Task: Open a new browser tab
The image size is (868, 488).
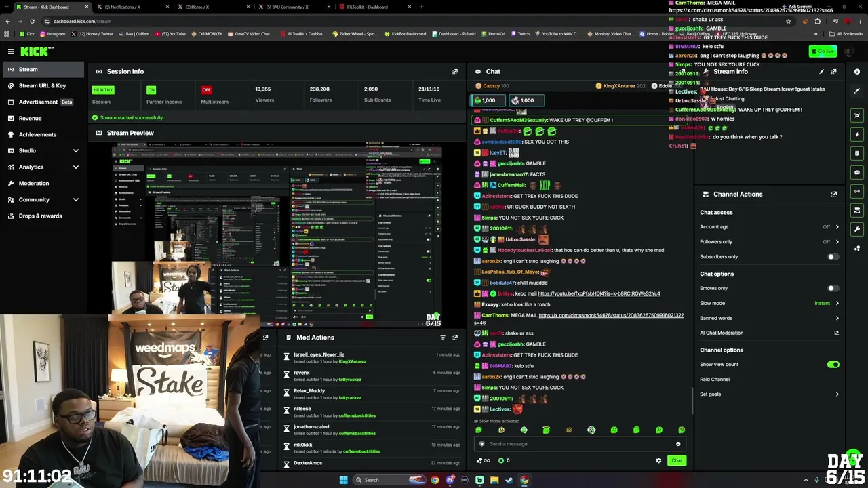Action: [422, 7]
